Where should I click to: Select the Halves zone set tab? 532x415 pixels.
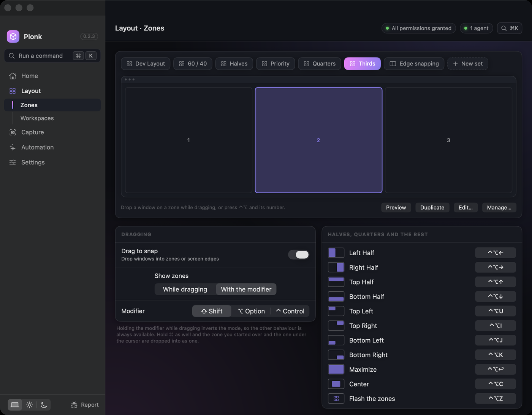coord(234,64)
